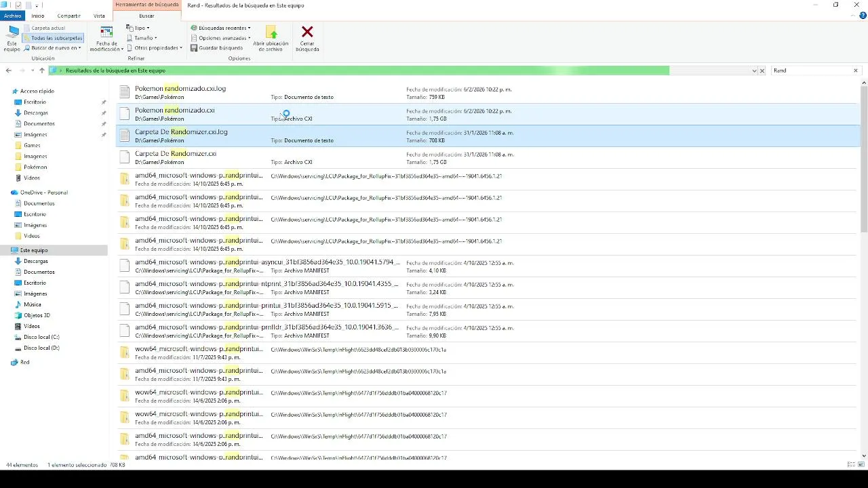The image size is (868, 488).
Task: Select the printui-ntprint MANIFEST file, 3,24 KB
Action: point(487,287)
